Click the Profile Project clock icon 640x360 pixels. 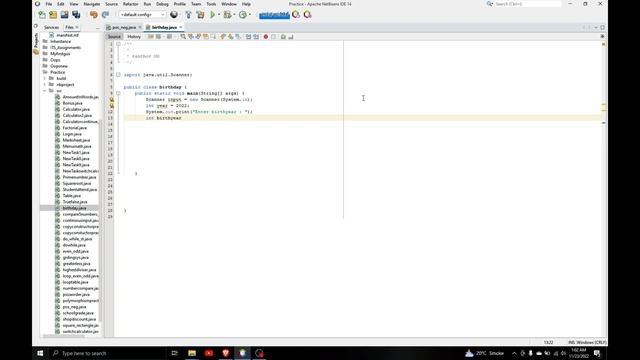[243, 15]
